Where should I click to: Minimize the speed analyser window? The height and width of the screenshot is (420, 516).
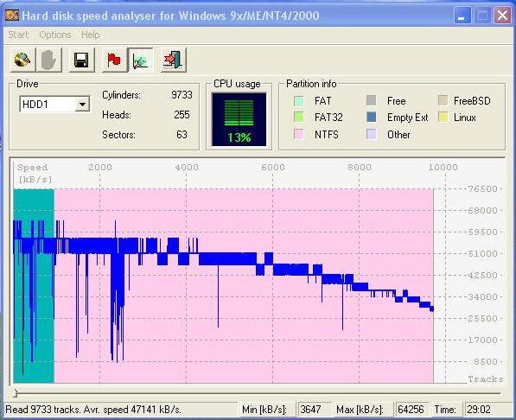(462, 16)
